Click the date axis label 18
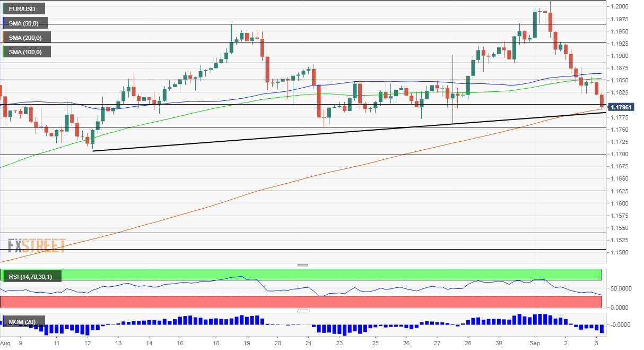This screenshot has width=644, height=350. 216,343
